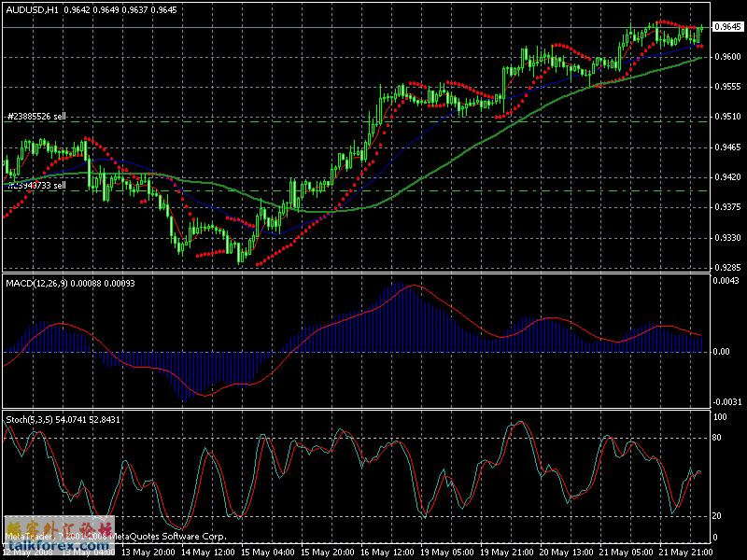The width and height of the screenshot is (747, 560).
Task: Click the 21 May 21:00 time label
Action: [686, 553]
